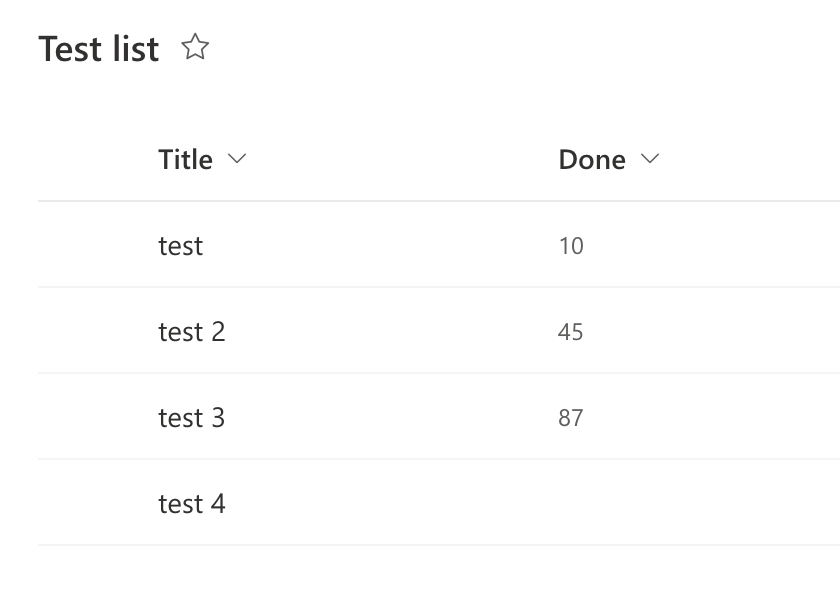
Task: Select the test 2 row via its left margin
Action: [x=90, y=332]
